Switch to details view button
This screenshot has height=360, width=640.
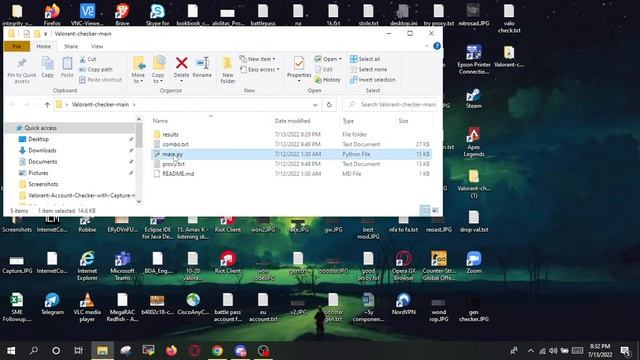[424, 210]
